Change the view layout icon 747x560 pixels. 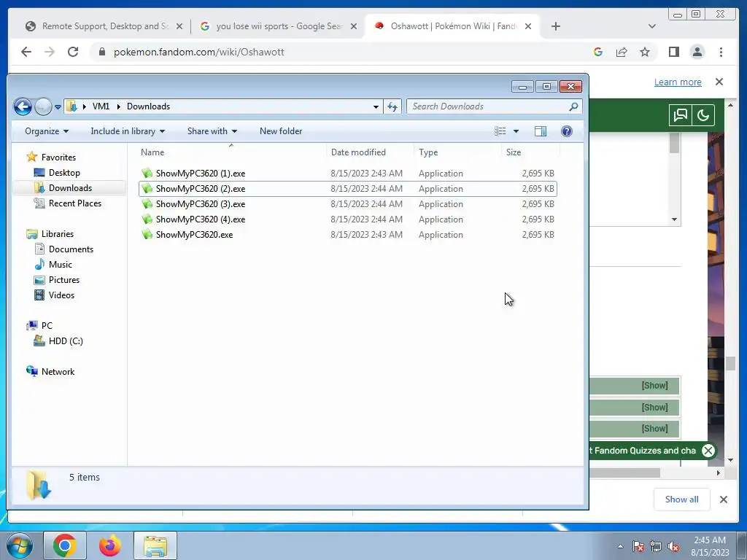coord(500,131)
